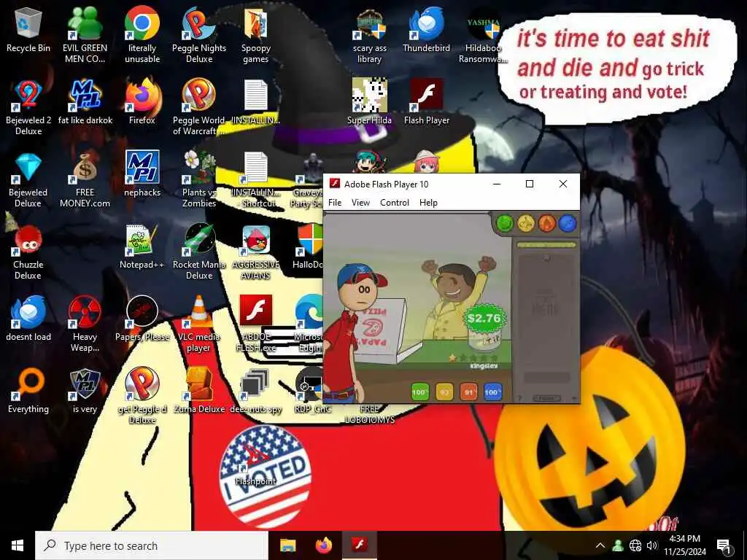Switch to Firefox on the taskbar

pyautogui.click(x=324, y=545)
